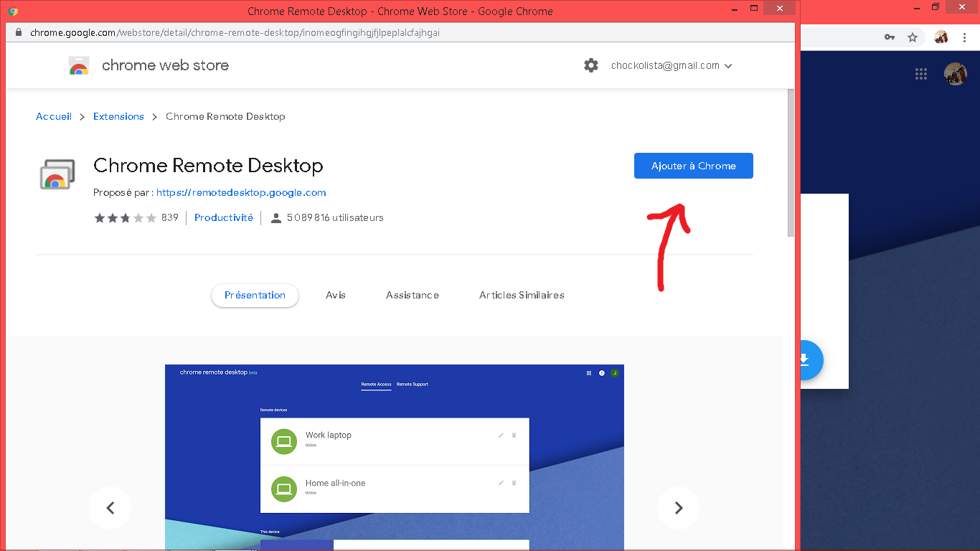Click the blue download button in the background window
This screenshot has height=551, width=980.
pyautogui.click(x=812, y=359)
